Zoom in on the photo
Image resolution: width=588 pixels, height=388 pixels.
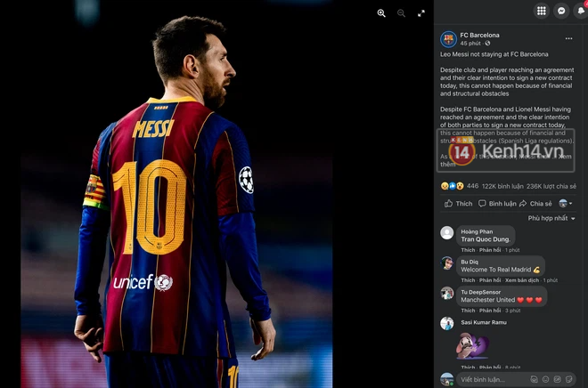click(381, 13)
